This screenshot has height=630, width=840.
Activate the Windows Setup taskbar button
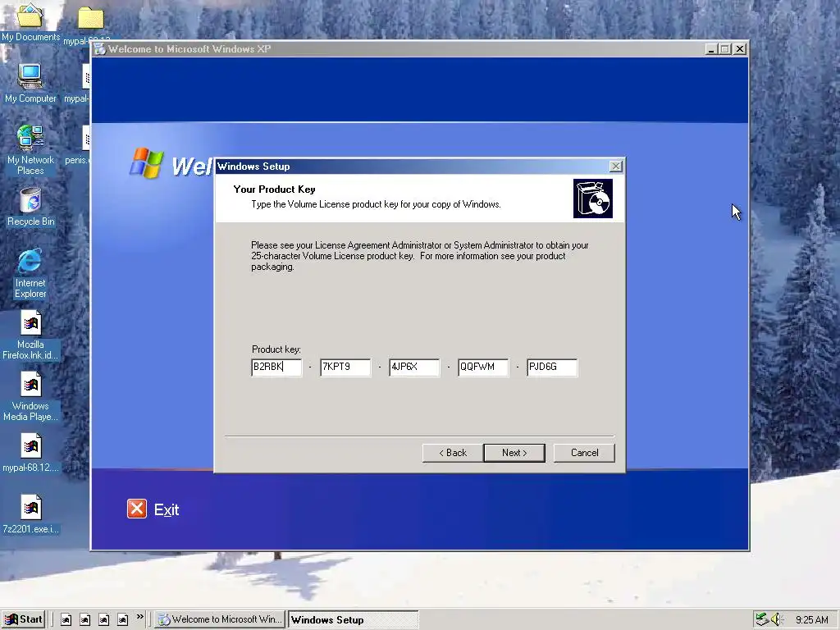pyautogui.click(x=353, y=620)
